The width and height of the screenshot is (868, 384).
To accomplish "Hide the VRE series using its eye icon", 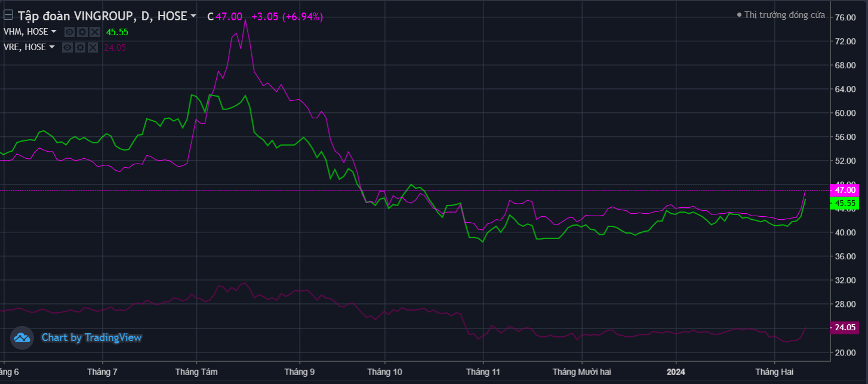I will (67, 48).
